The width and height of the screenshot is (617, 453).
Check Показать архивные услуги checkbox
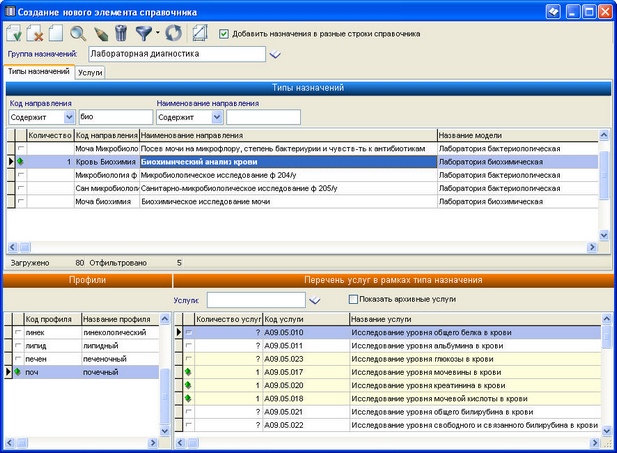[353, 300]
